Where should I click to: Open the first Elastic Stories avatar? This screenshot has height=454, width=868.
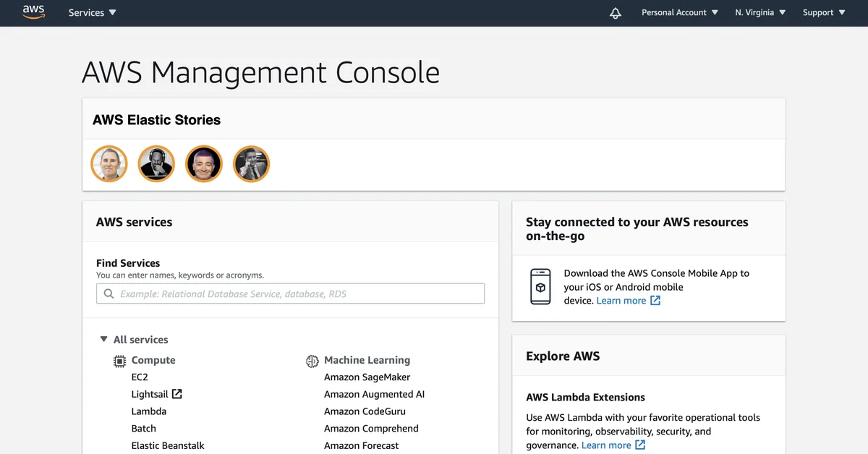[109, 164]
